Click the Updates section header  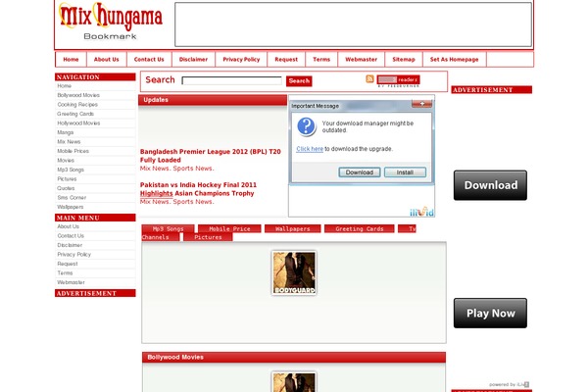click(x=213, y=100)
